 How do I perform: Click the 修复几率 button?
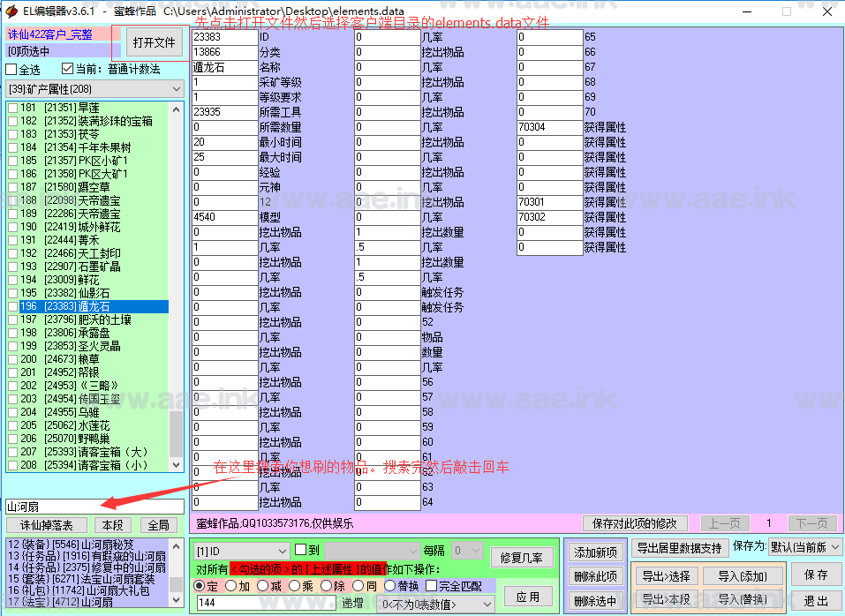[x=522, y=557]
